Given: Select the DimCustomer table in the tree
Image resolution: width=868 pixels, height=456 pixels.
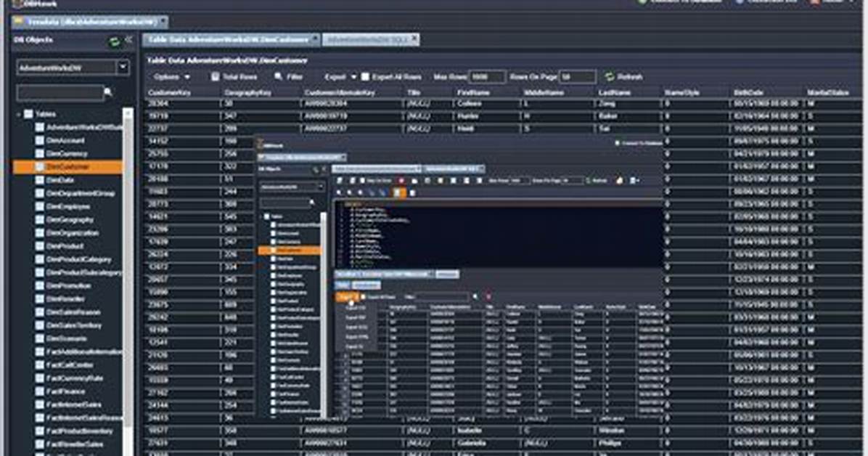Looking at the screenshot, I should 67,167.
